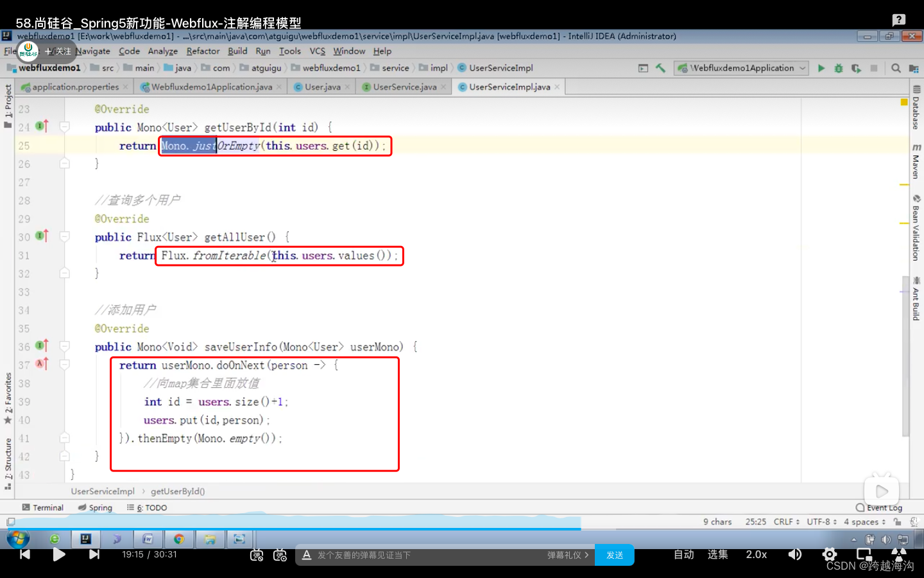This screenshot has width=924, height=578.
Task: Click the video player settings gear
Action: [830, 554]
